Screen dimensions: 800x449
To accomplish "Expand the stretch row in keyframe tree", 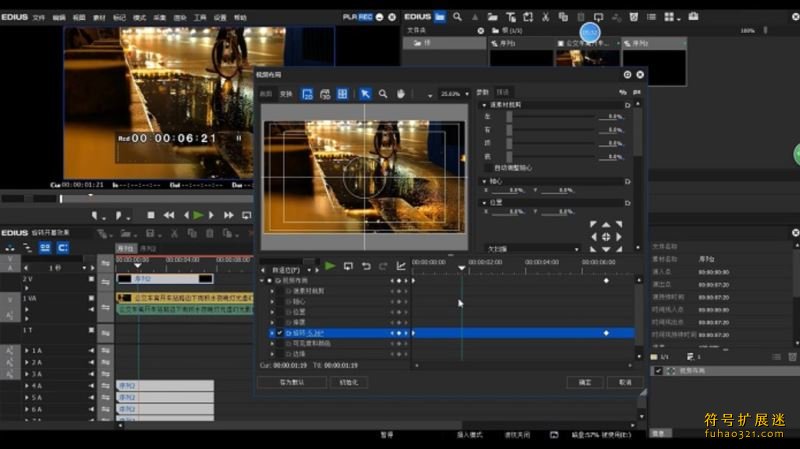I will (x=272, y=322).
